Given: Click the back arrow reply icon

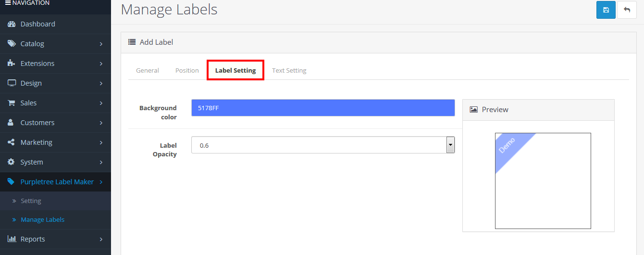Looking at the screenshot, I should pyautogui.click(x=627, y=10).
